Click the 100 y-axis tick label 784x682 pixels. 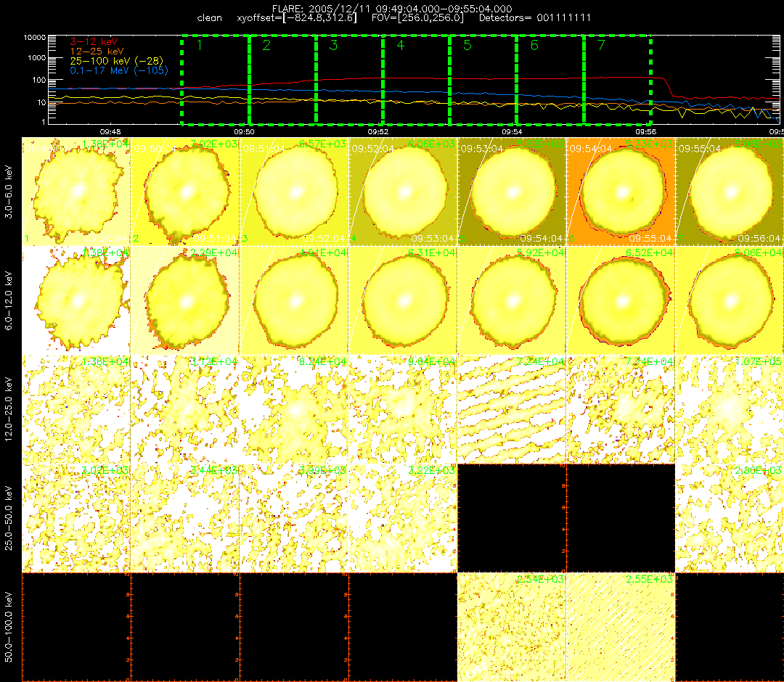tap(39, 80)
